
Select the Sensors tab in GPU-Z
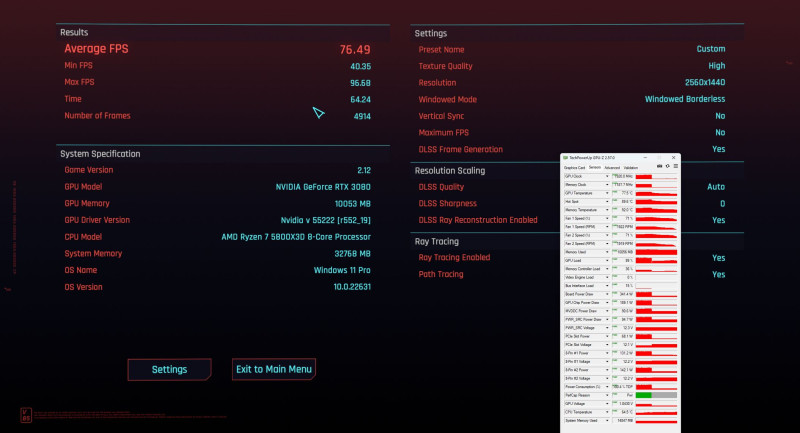594,167
